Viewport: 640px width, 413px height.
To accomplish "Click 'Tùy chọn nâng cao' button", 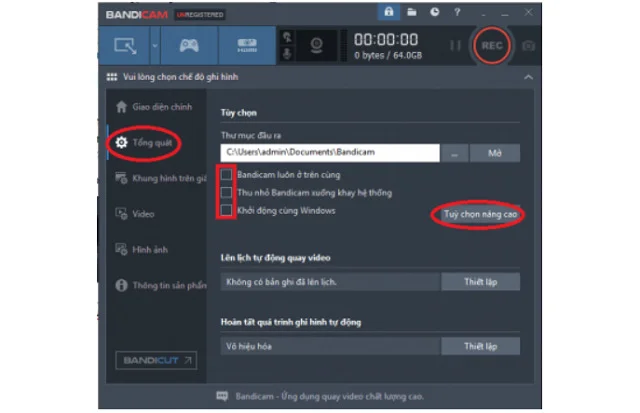I will pos(478,215).
